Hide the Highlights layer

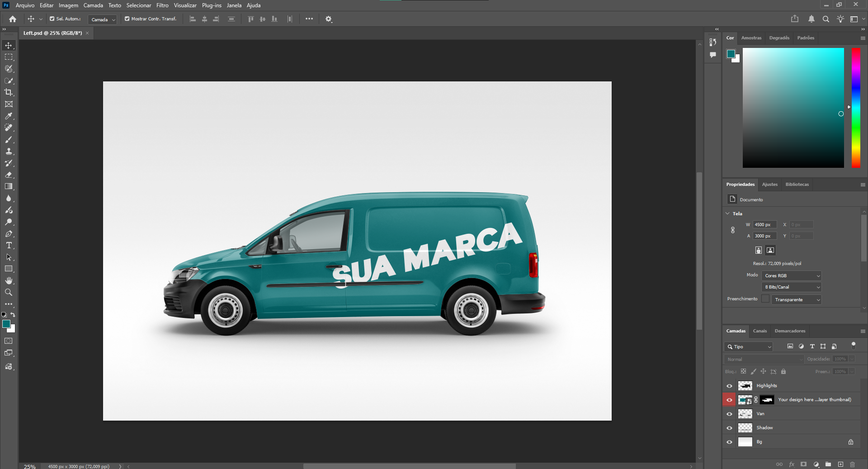coord(729,386)
